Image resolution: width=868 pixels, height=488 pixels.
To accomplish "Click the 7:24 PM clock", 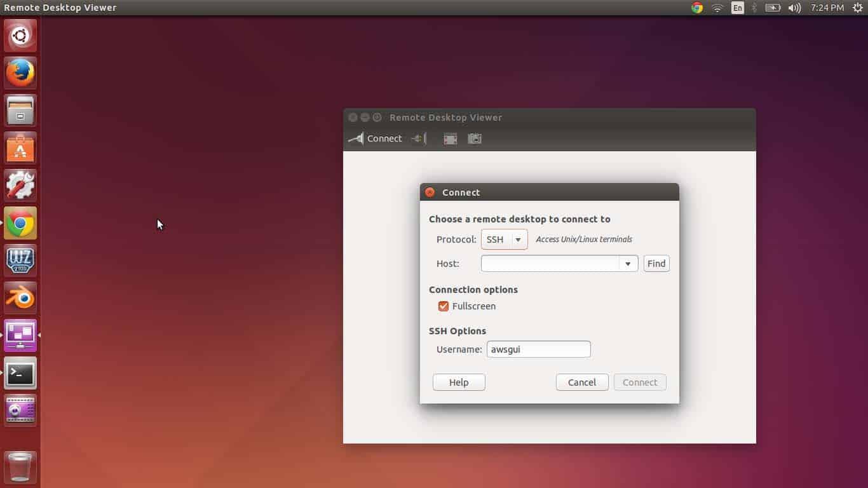I will tap(827, 8).
